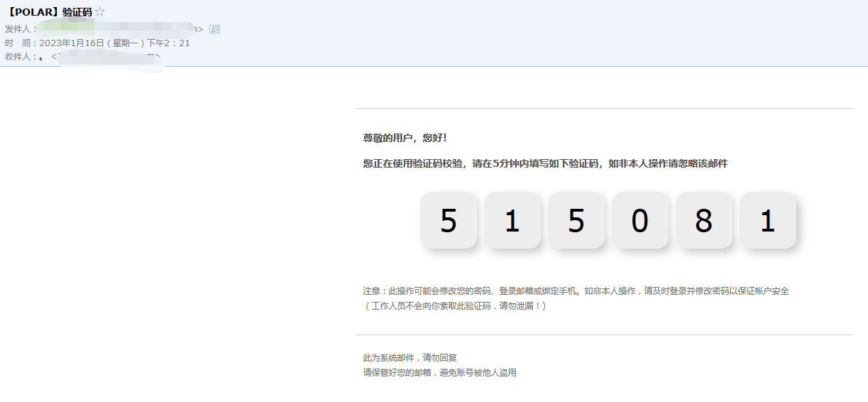The height and width of the screenshot is (402, 868).
Task: Open the sender contact card icon
Action: coord(215,29)
